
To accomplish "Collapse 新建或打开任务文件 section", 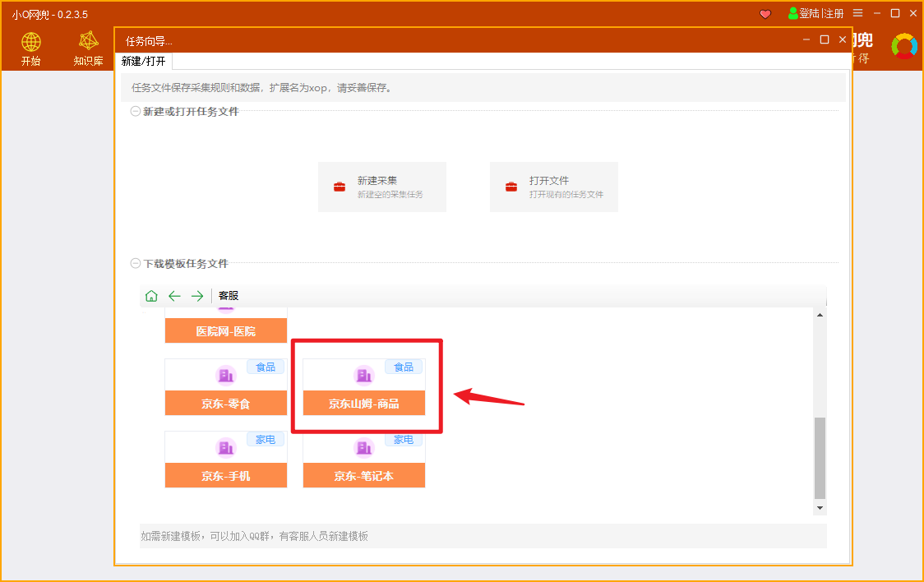I will (135, 111).
